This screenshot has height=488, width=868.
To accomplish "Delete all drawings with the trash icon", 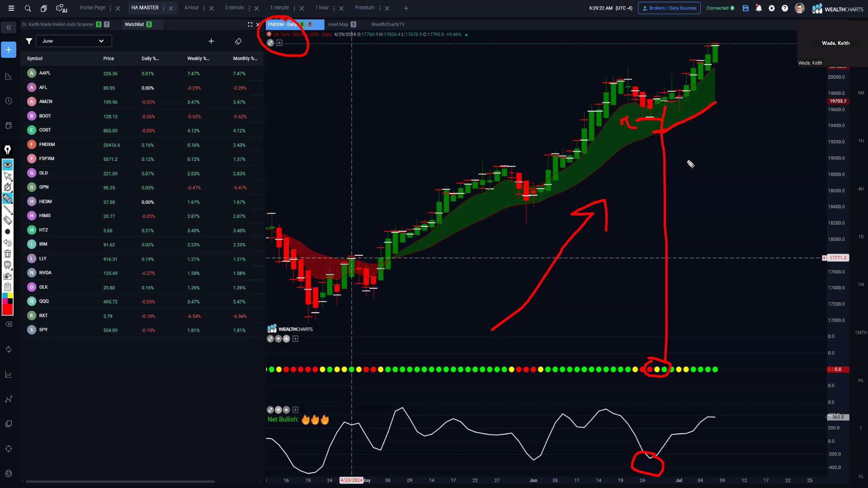I will coord(8,254).
